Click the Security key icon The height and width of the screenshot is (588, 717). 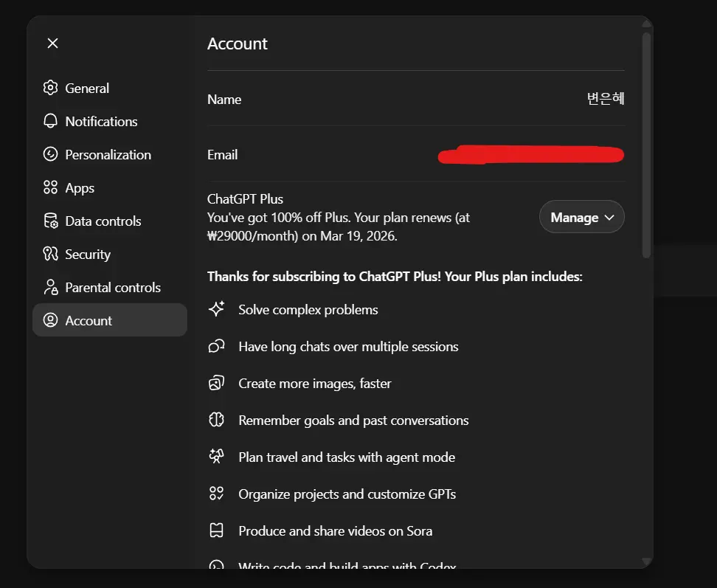[50, 254]
